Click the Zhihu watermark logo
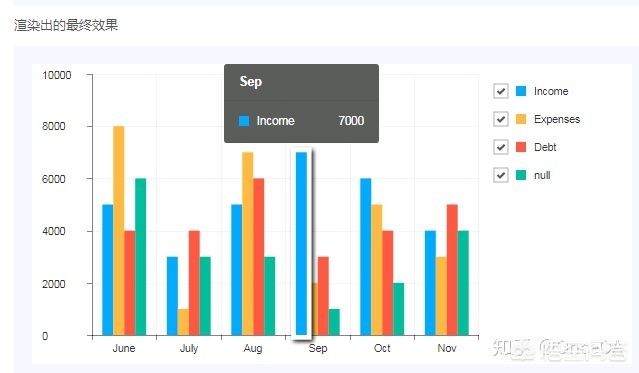The height and width of the screenshot is (373, 639). pyautogui.click(x=513, y=349)
